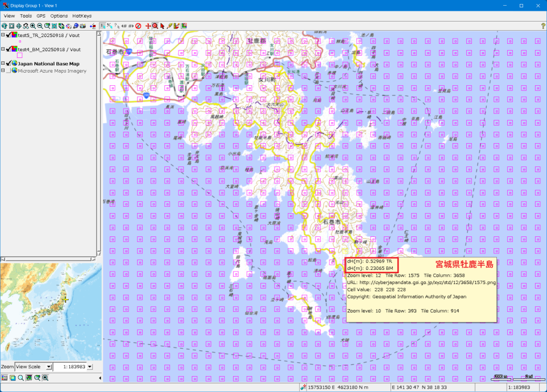
Task: Select the red crosshair move tool
Action: [148, 26]
